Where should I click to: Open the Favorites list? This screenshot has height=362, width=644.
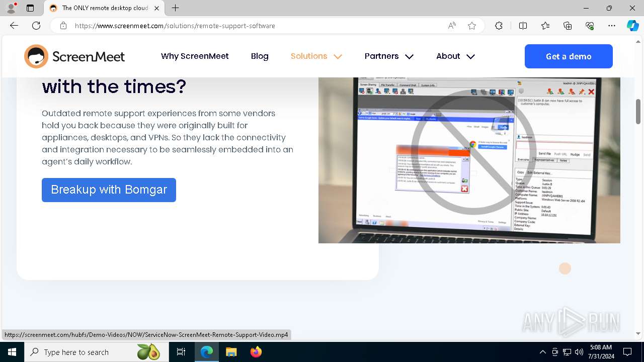pos(545,26)
